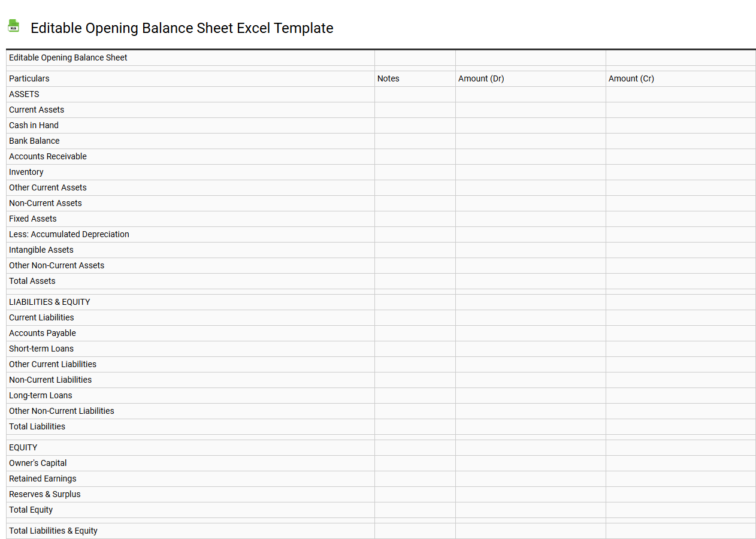Select the Editable Opening Balance Sheet title
Image resolution: width=756 pixels, height=539 pixels.
[67, 57]
